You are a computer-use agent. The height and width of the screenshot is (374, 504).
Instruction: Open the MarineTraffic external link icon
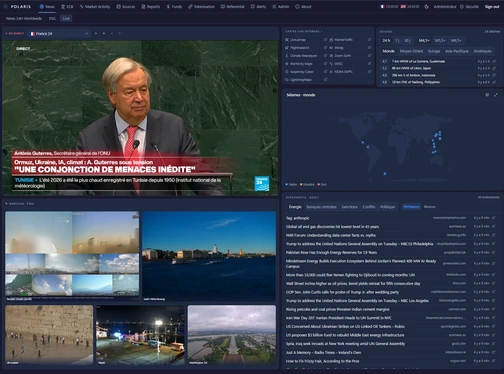tap(369, 40)
